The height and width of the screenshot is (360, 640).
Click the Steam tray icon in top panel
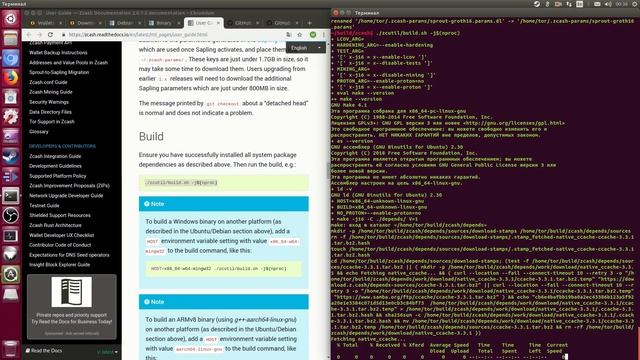tap(537, 4)
